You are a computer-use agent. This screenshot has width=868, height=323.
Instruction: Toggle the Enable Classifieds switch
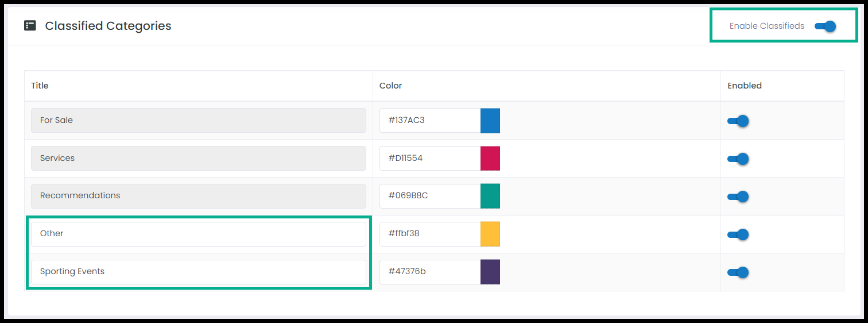coord(825,26)
